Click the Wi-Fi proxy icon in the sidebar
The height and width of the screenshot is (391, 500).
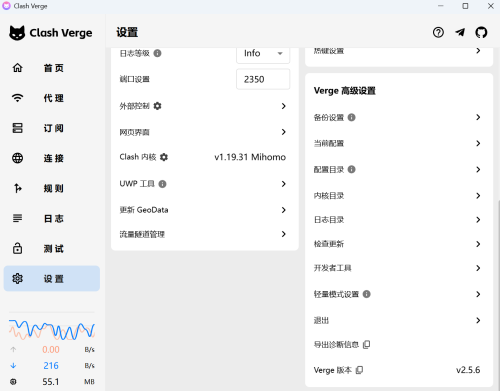pos(17,98)
